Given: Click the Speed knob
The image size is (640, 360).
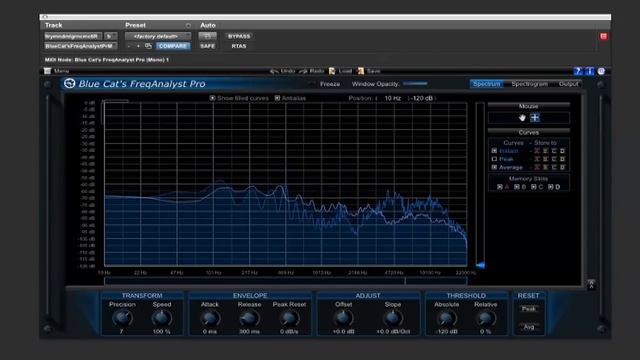Looking at the screenshot, I should coord(162,318).
